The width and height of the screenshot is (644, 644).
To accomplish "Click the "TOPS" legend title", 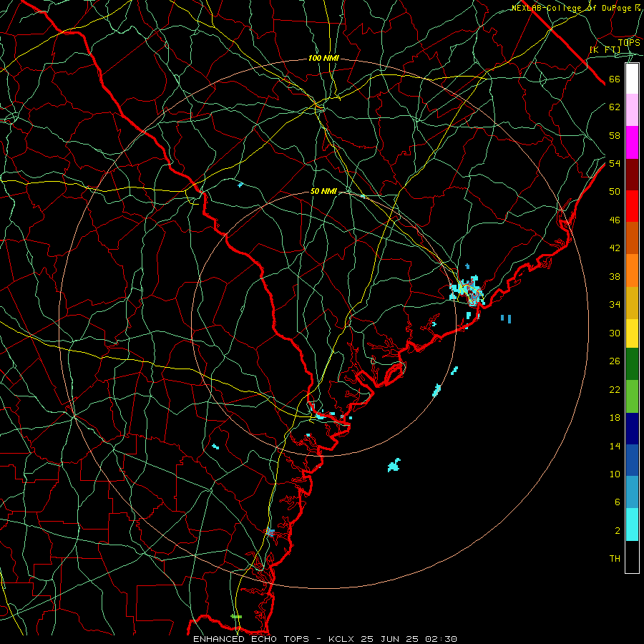I will [629, 43].
